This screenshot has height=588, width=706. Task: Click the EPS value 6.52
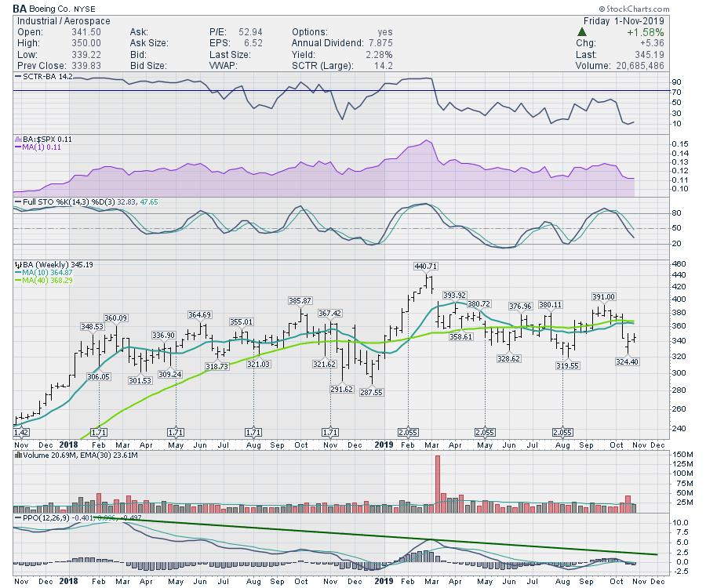click(x=253, y=43)
